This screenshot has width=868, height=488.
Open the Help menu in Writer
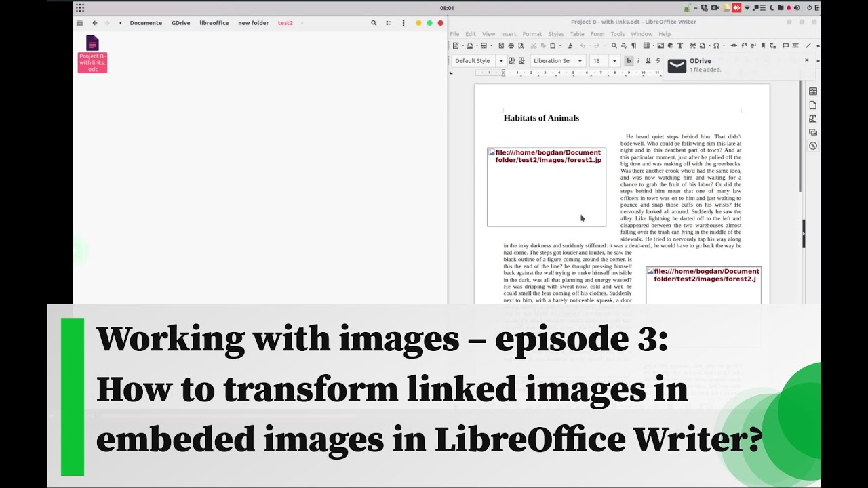(665, 34)
